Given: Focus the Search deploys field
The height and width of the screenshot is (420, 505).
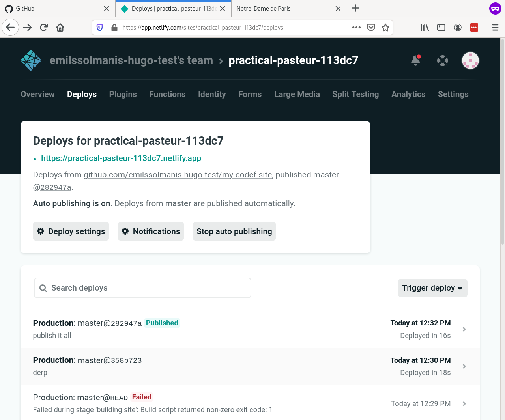Looking at the screenshot, I should click(x=142, y=288).
